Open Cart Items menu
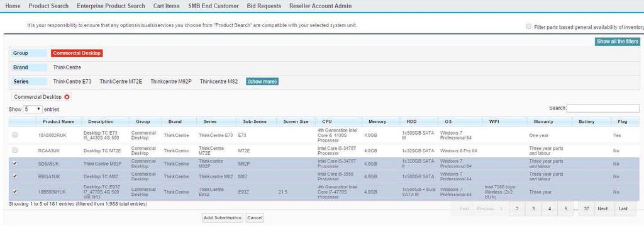The width and height of the screenshot is (644, 240). pos(166,6)
